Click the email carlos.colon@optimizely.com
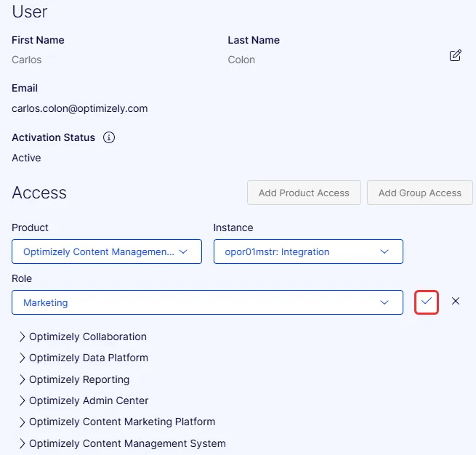The width and height of the screenshot is (476, 455). click(x=80, y=109)
